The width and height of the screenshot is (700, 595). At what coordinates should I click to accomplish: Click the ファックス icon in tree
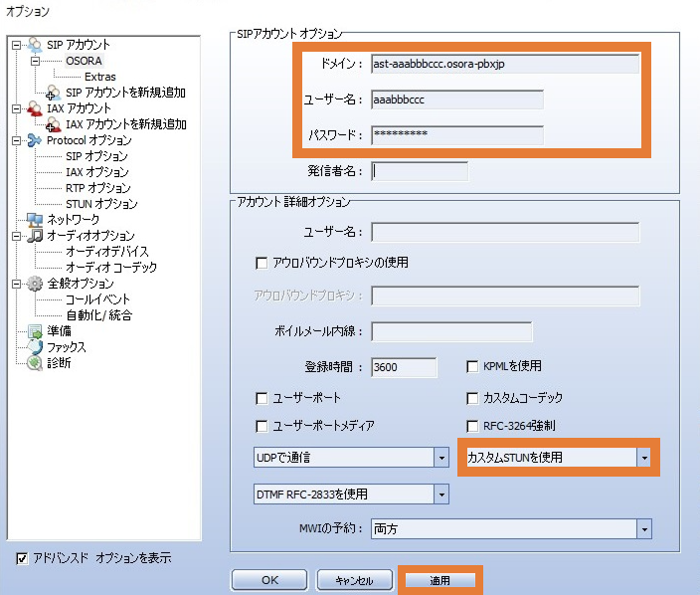pos(36,347)
